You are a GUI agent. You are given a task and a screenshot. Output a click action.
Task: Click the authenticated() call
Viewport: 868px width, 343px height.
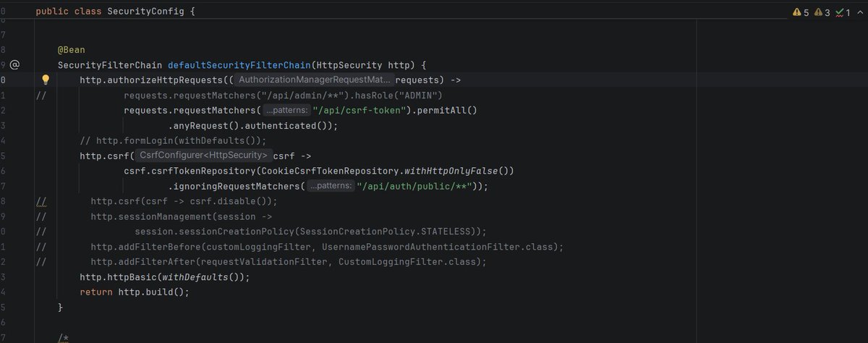286,125
